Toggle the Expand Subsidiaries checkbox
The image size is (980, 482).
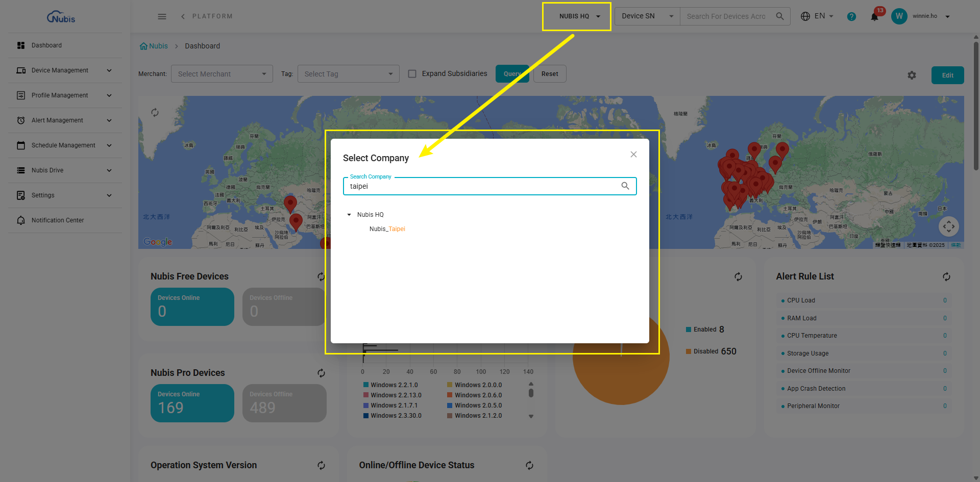point(412,74)
